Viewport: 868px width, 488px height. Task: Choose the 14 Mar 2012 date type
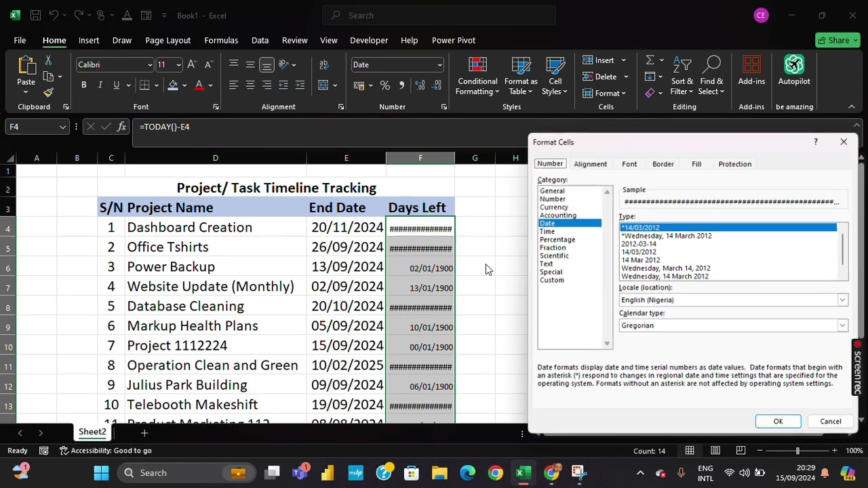tap(641, 260)
